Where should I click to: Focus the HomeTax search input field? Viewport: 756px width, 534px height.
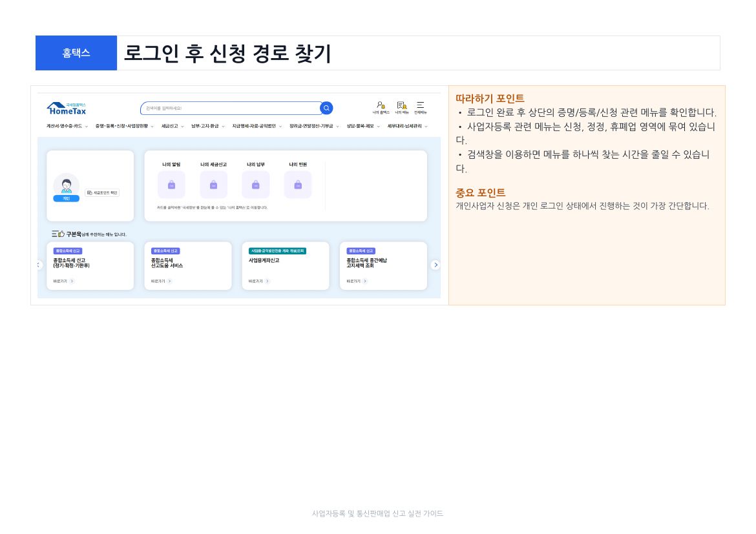[x=231, y=108]
